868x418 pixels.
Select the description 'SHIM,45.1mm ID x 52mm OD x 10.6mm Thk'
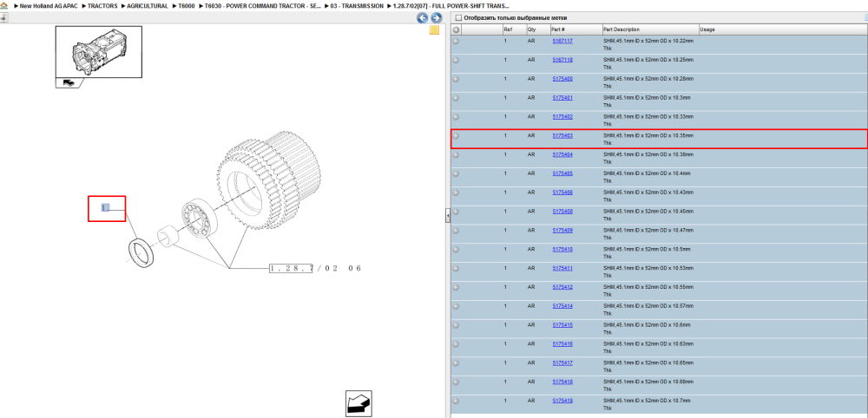click(x=647, y=329)
